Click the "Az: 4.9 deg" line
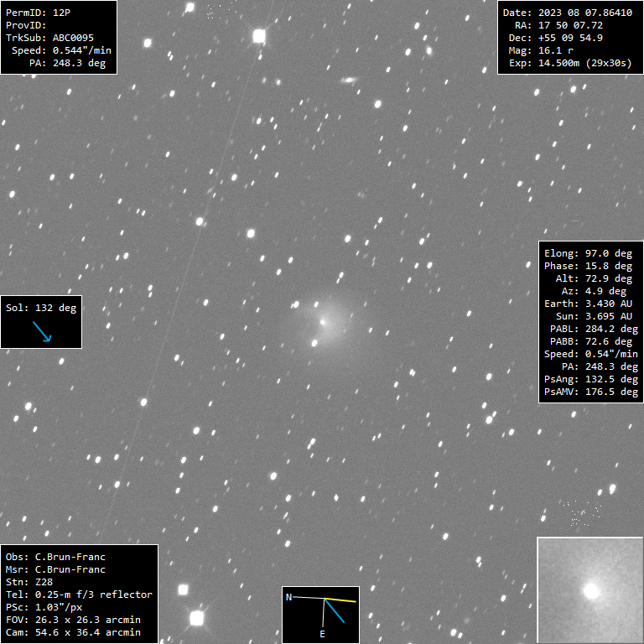This screenshot has height=644, width=644. tap(594, 291)
